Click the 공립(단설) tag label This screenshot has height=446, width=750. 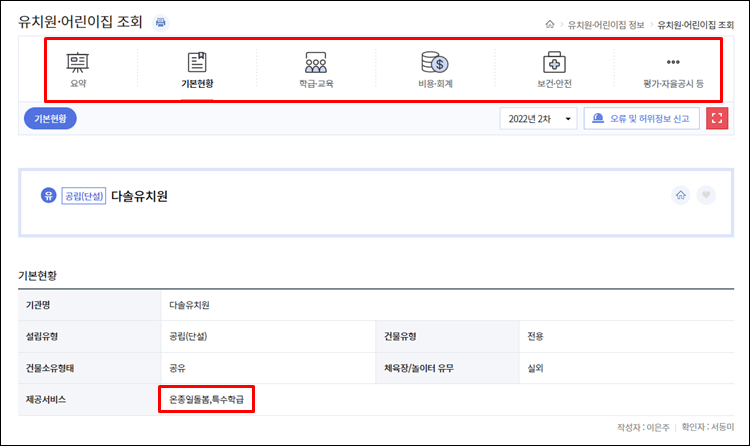(x=84, y=196)
